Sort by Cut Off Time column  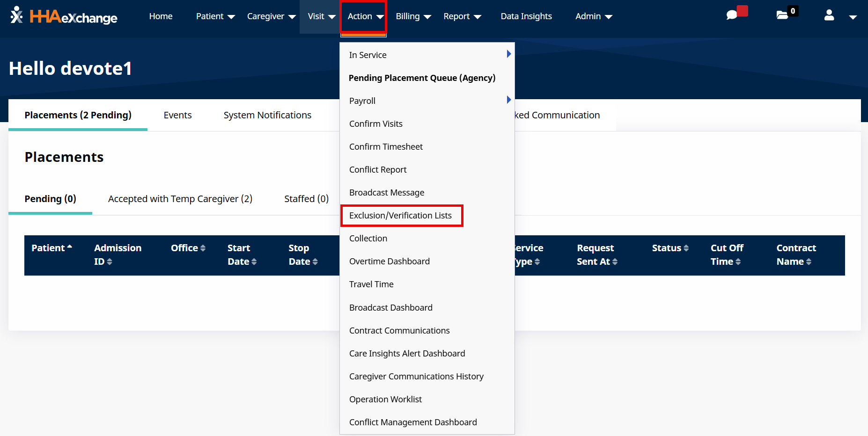(x=738, y=262)
